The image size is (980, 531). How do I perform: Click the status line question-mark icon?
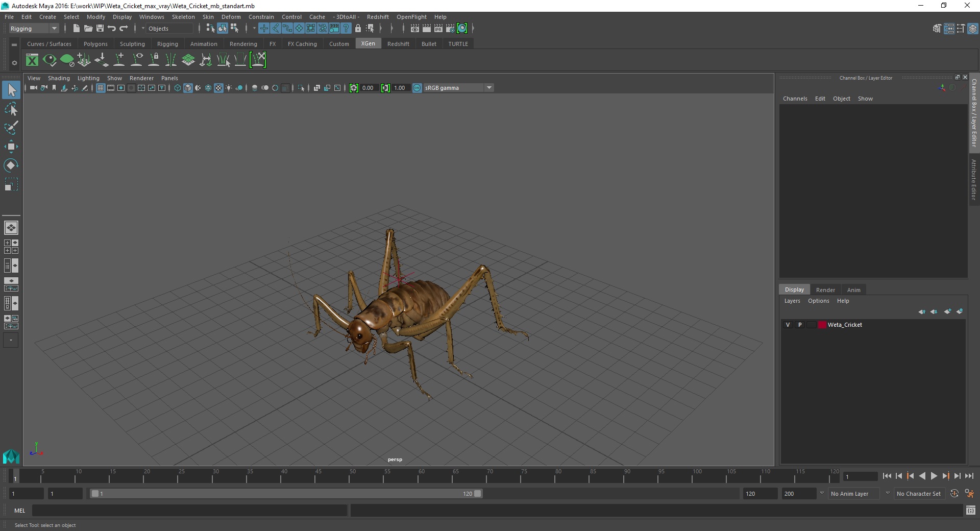tap(346, 29)
